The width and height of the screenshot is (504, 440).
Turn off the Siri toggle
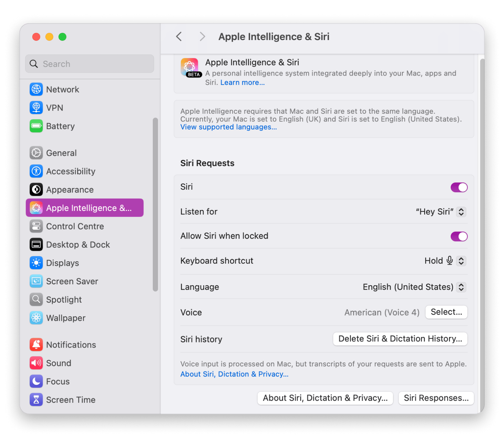point(459,187)
